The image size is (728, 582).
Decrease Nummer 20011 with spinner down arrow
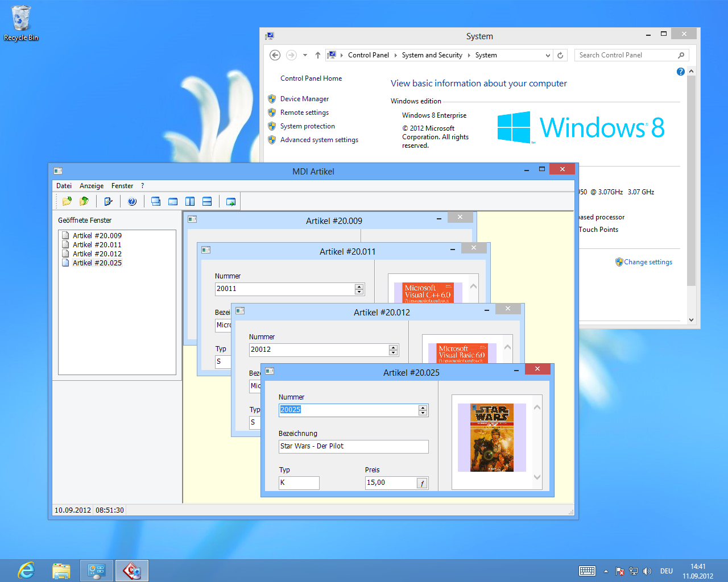(359, 292)
